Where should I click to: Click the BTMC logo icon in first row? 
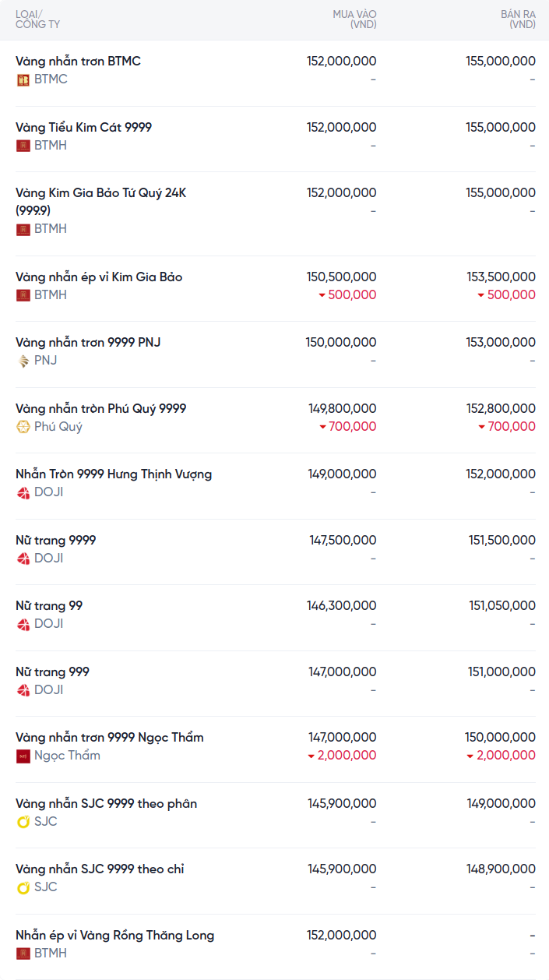click(23, 79)
